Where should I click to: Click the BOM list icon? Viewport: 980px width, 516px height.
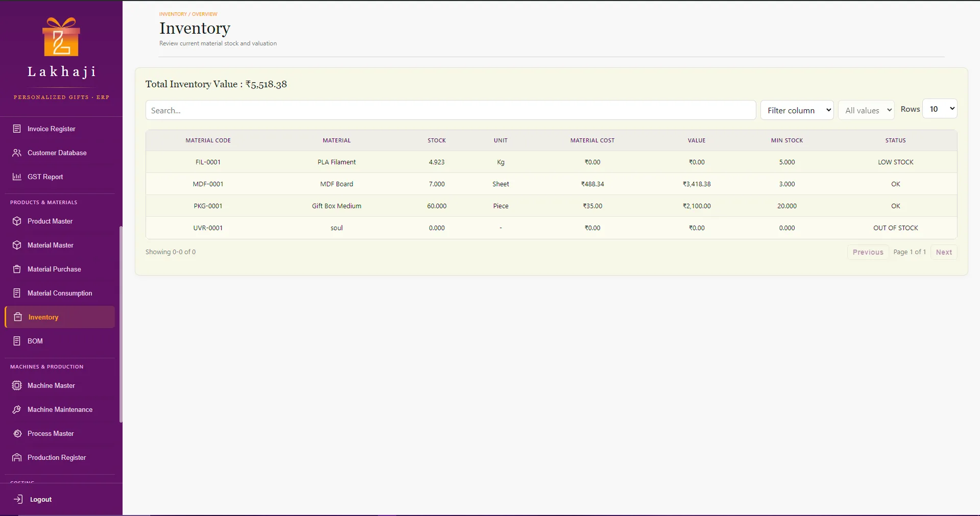click(17, 341)
